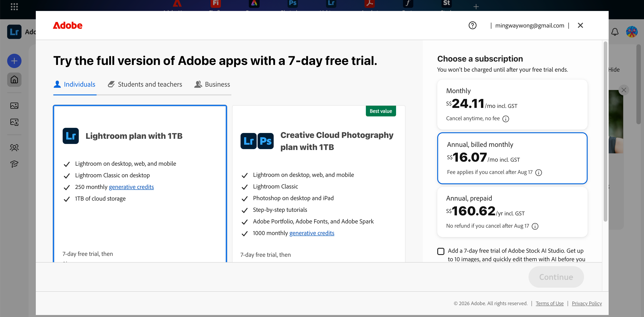This screenshot has width=644, height=317.
Task: Select Annual, billed monthly S$16.07 option
Action: [x=512, y=158]
